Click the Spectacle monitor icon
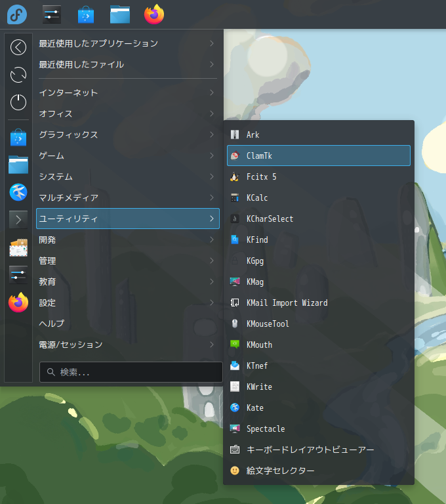This screenshot has height=504, width=446. [235, 429]
